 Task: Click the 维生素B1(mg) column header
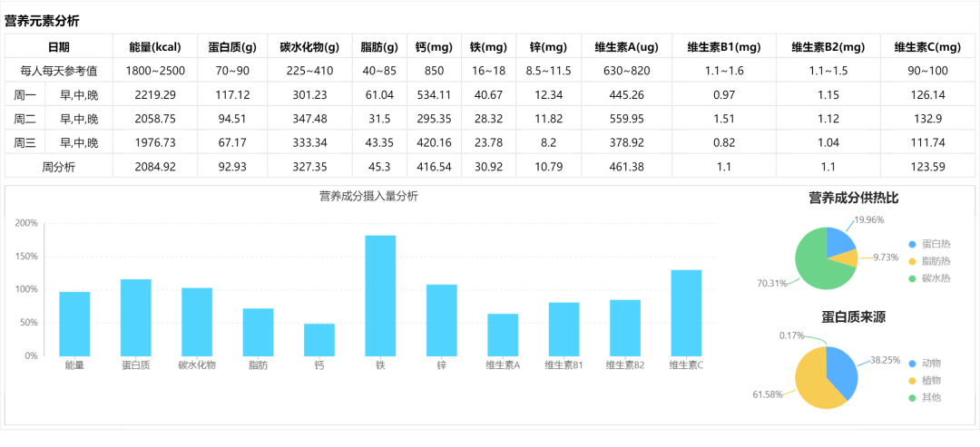click(x=724, y=46)
